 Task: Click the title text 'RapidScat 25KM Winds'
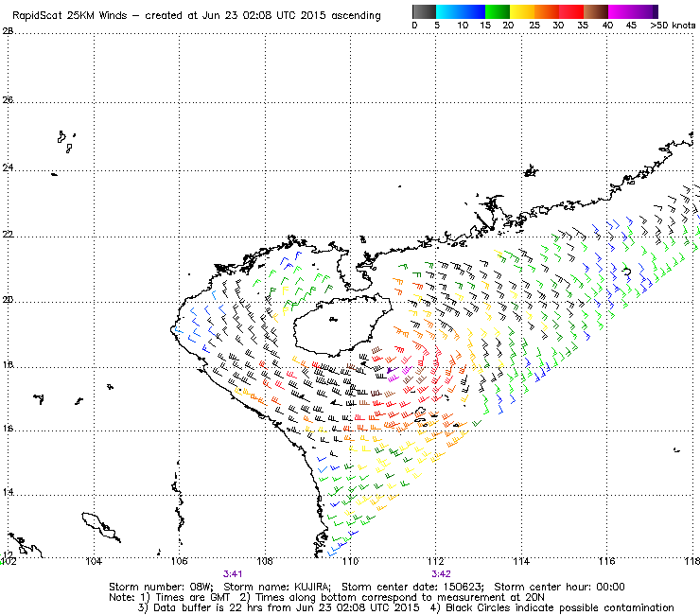[70, 16]
